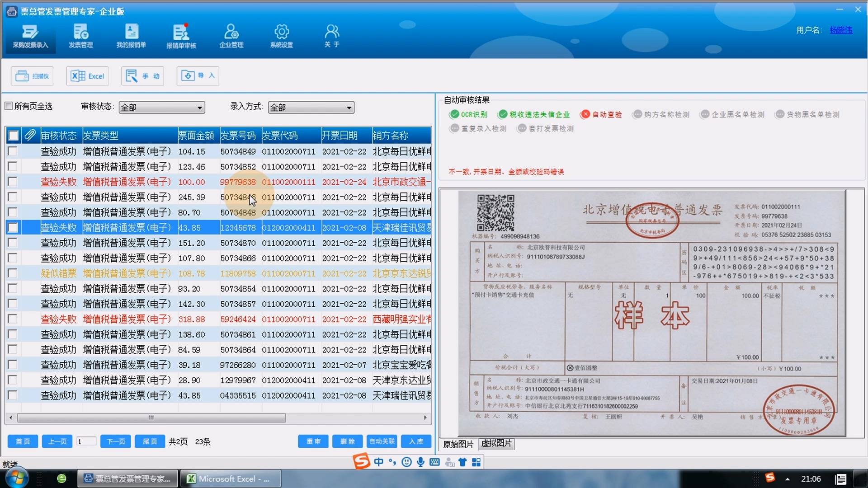
Task: Check row with invoice 59246424
Action: click(13, 319)
